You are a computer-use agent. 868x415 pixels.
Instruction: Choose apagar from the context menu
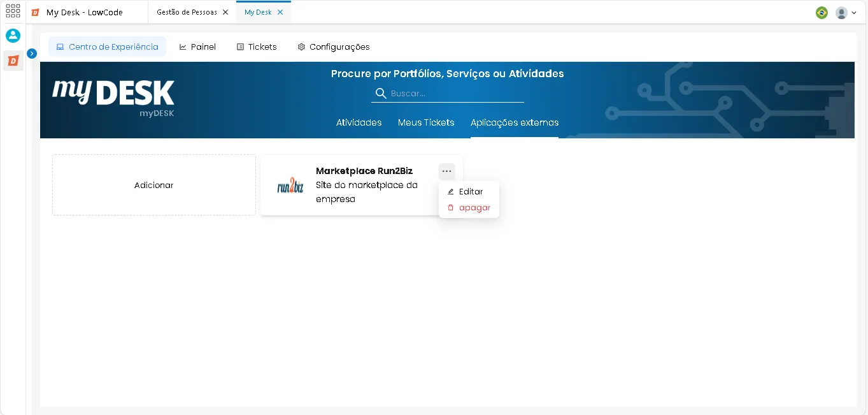coord(469,207)
